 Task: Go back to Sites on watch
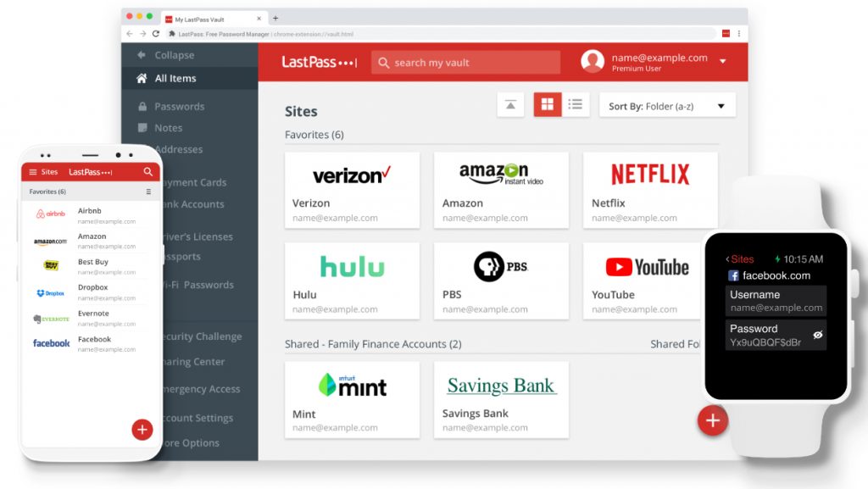tap(739, 259)
